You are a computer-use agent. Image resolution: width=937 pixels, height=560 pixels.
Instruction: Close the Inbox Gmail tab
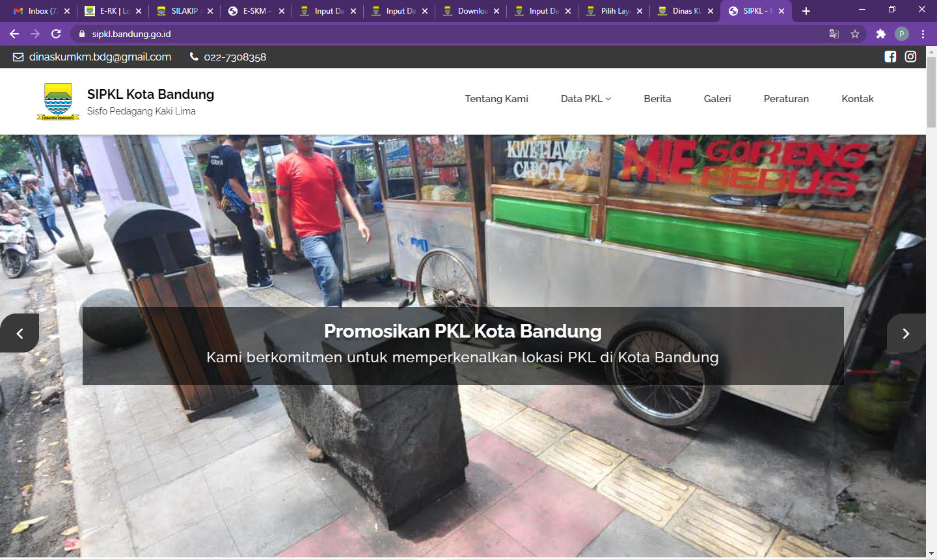tap(67, 11)
